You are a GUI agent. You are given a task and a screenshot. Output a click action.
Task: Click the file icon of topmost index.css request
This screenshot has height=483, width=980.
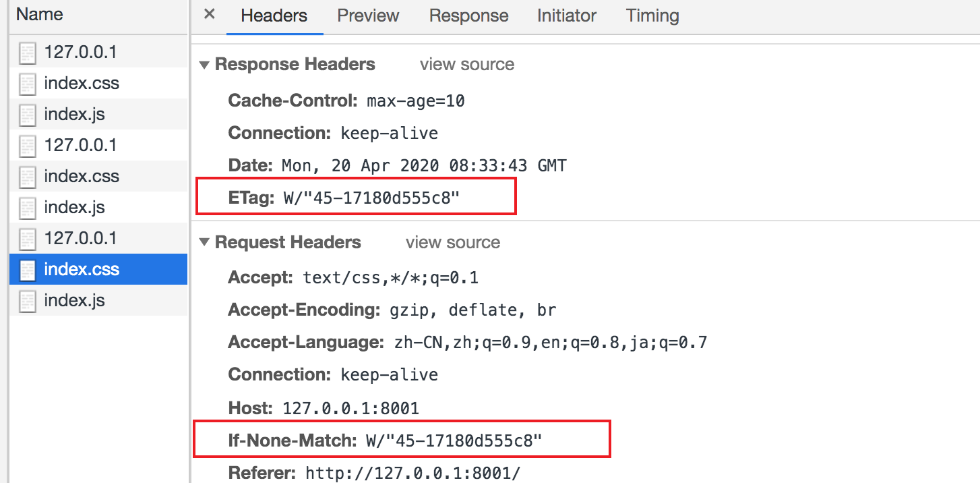(x=28, y=84)
